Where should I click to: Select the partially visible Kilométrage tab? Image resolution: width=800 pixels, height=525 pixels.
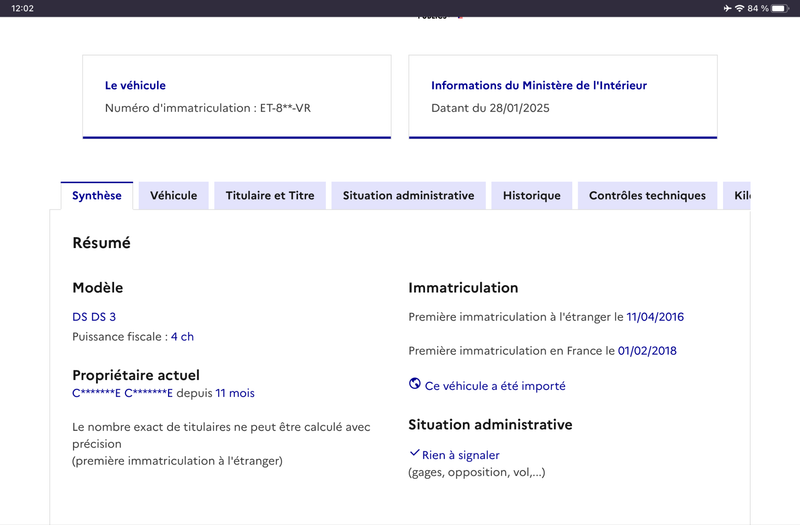click(737, 195)
